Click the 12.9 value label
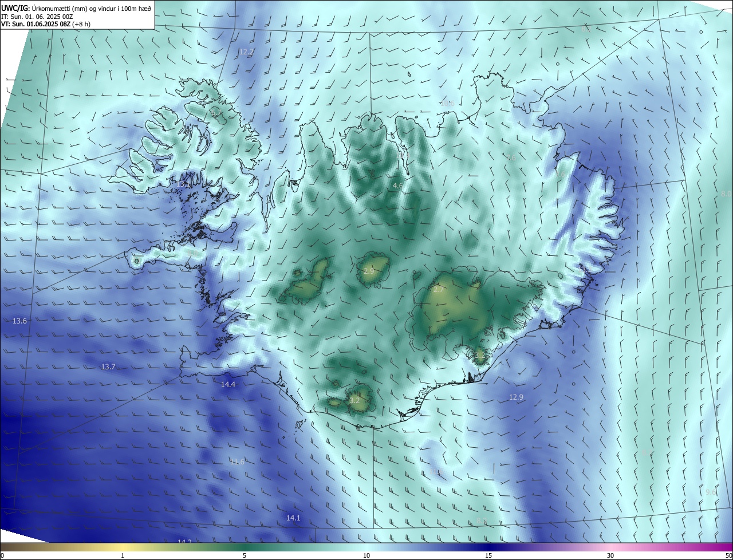 click(516, 397)
